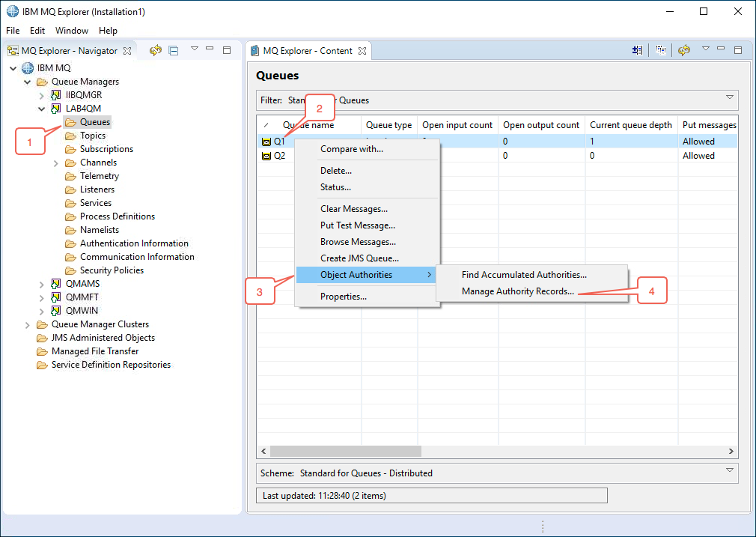Click the Navigator collapse all icon

[174, 50]
